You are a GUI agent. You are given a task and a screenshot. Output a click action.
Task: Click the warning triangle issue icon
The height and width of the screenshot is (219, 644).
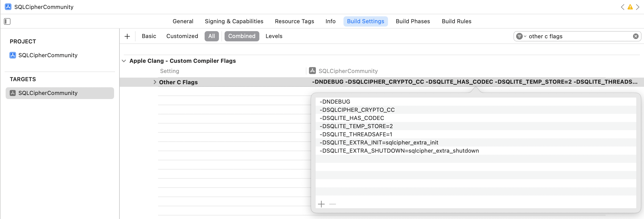tap(630, 7)
